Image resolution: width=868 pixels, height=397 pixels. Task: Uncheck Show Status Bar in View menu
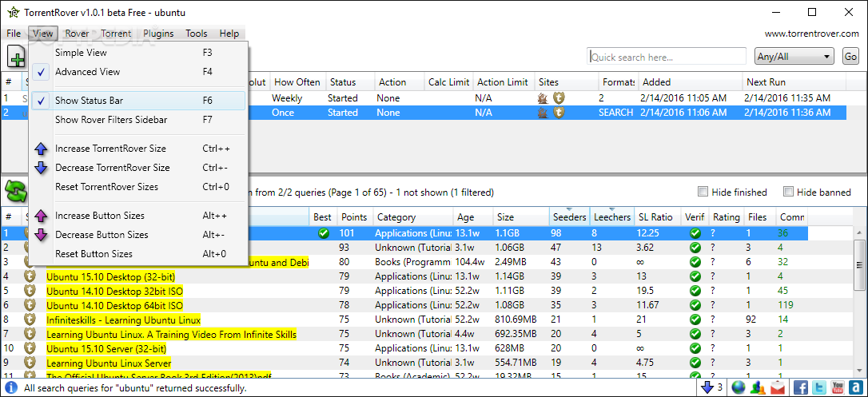[x=137, y=101]
